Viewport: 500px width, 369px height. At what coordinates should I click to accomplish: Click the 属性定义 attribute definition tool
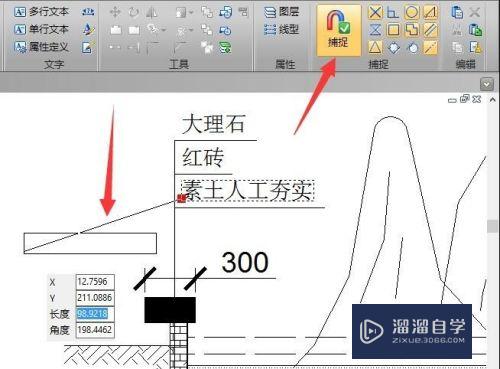(x=41, y=47)
